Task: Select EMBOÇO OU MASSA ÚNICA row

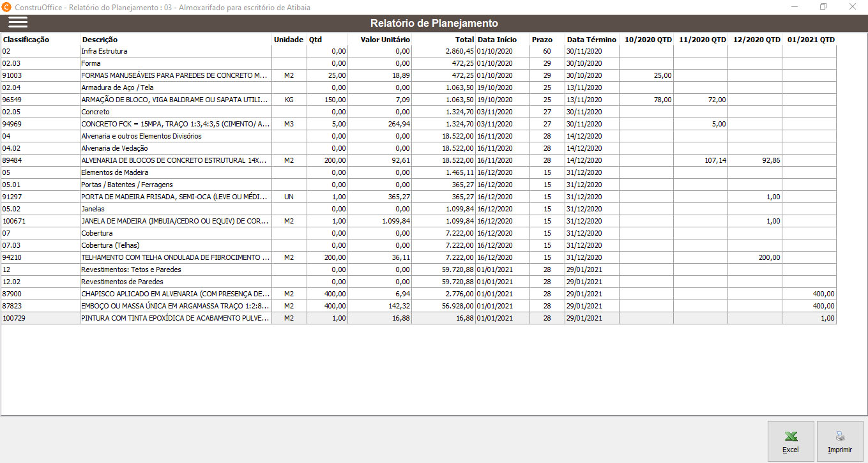Action: [x=418, y=306]
